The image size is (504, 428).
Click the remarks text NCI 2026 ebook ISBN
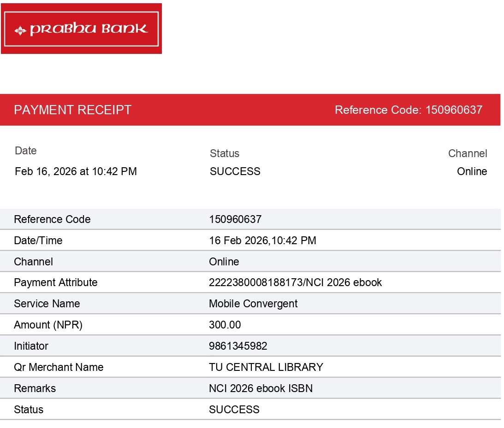pyautogui.click(x=261, y=388)
